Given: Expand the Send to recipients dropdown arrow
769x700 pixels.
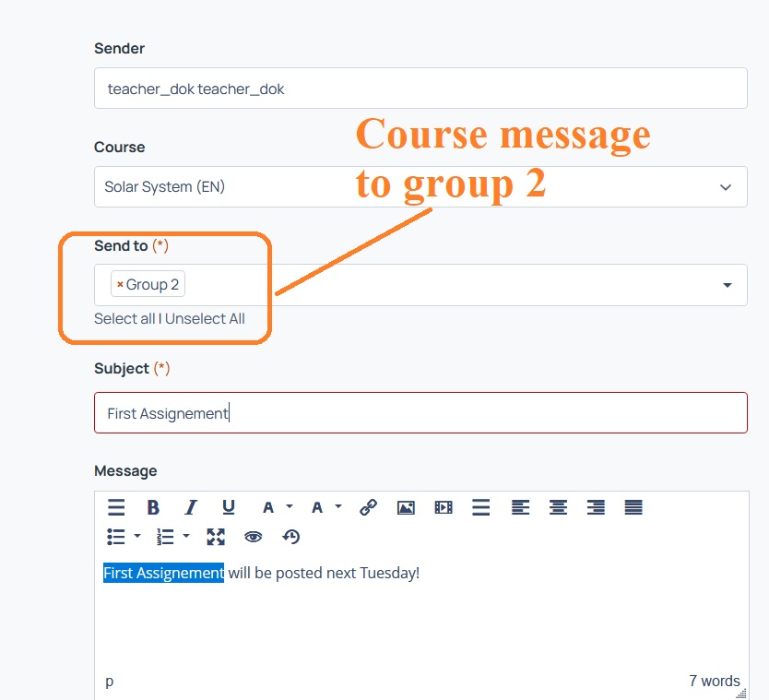Looking at the screenshot, I should tap(728, 285).
